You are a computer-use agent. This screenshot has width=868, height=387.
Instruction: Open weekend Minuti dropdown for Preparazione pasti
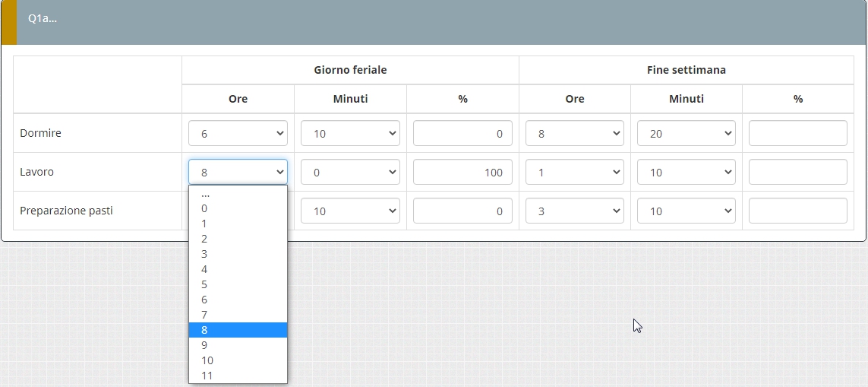(686, 211)
